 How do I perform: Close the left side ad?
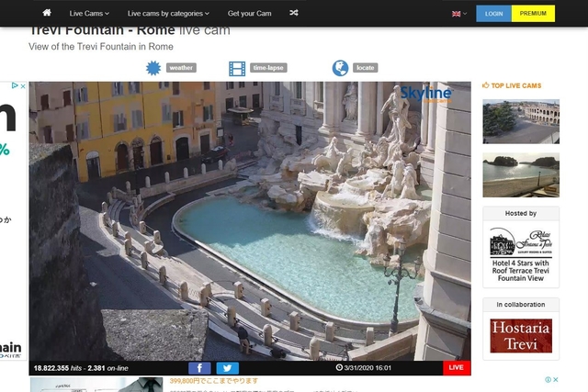(23, 85)
